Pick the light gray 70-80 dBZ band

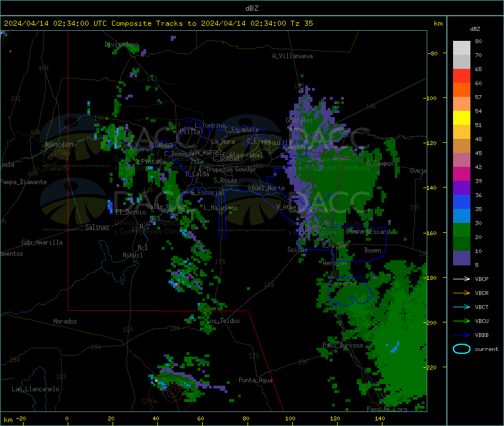click(461, 48)
